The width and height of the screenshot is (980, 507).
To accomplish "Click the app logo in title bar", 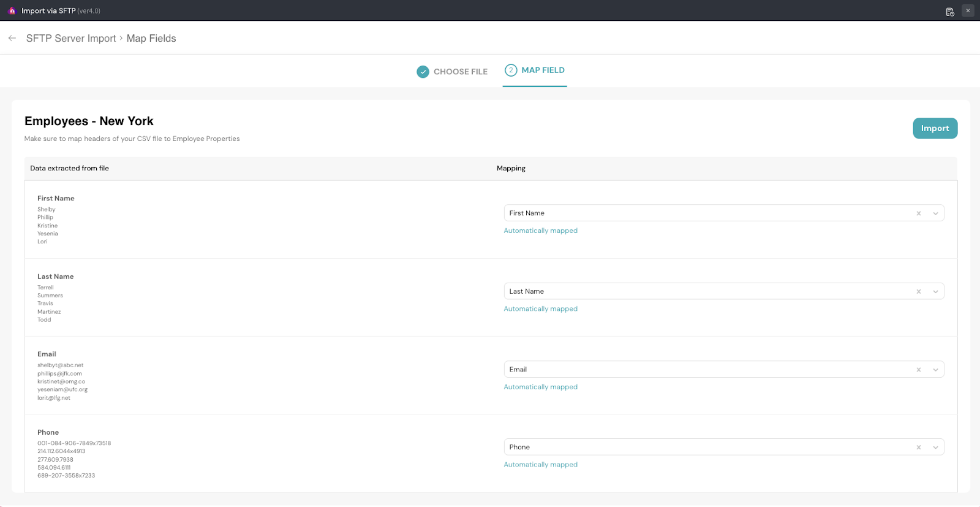I will tap(12, 11).
